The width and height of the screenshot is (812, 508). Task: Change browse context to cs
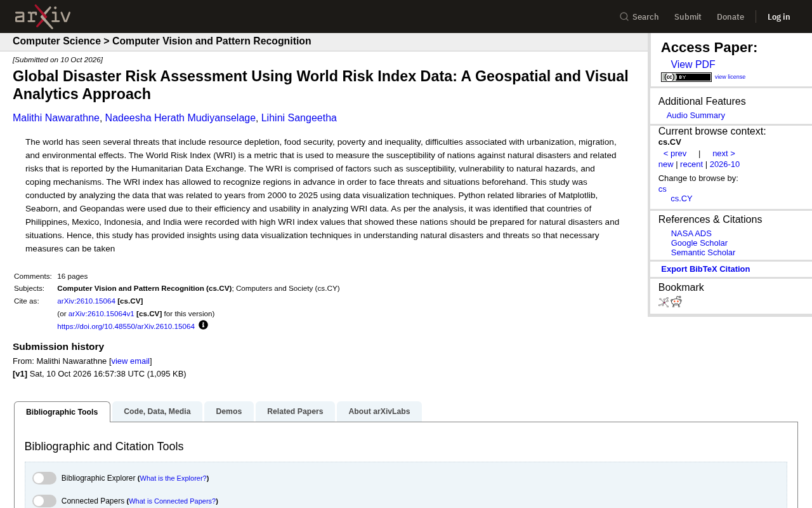(x=662, y=189)
